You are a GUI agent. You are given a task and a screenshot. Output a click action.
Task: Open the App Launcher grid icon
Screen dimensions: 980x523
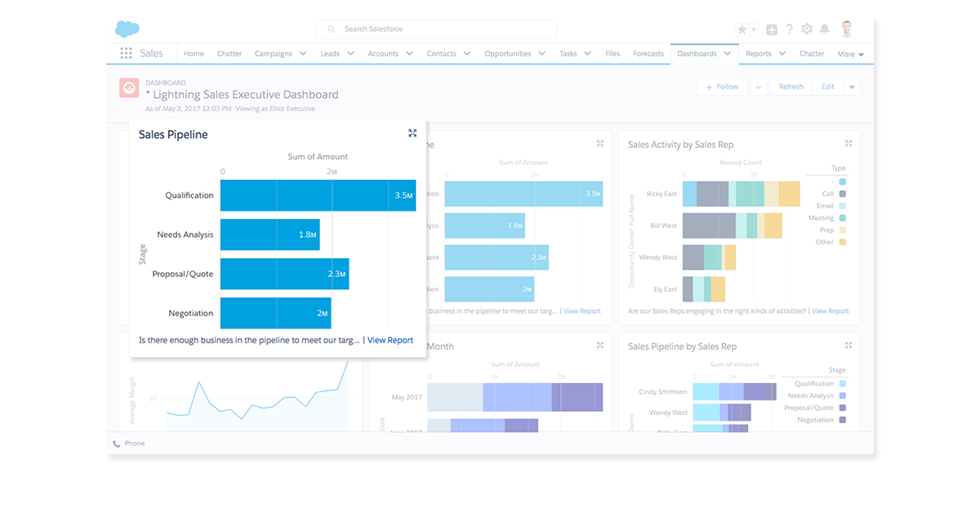click(126, 53)
